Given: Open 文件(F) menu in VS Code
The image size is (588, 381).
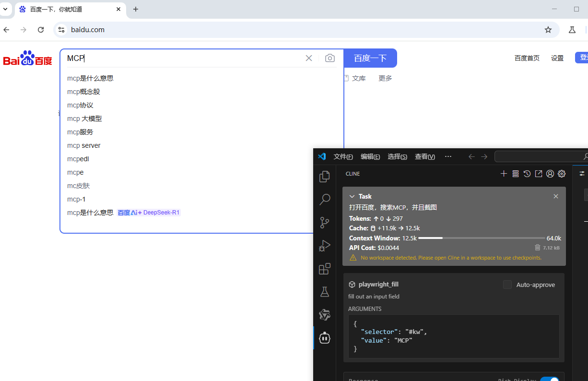Looking at the screenshot, I should point(343,156).
